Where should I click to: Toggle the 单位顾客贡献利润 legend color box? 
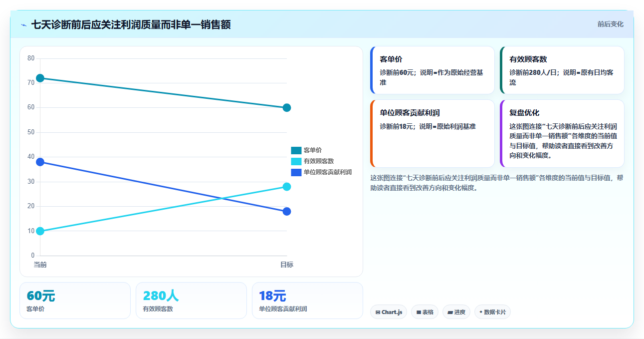click(296, 172)
